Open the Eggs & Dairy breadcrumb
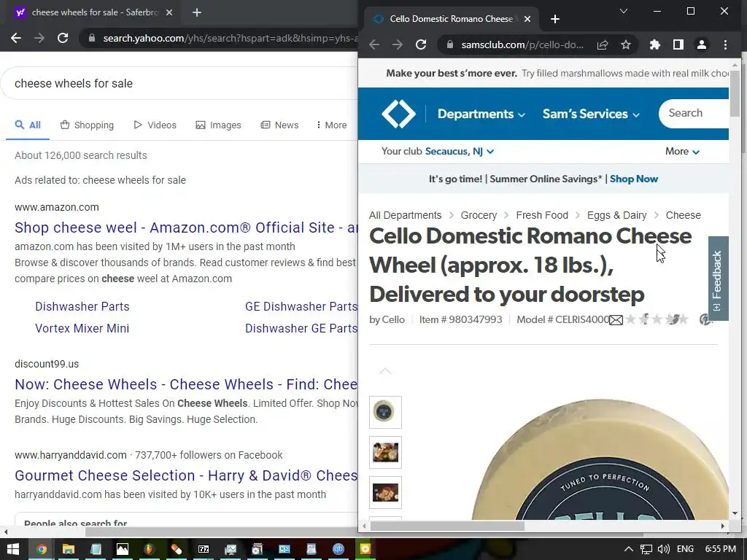The image size is (747, 560). (616, 215)
